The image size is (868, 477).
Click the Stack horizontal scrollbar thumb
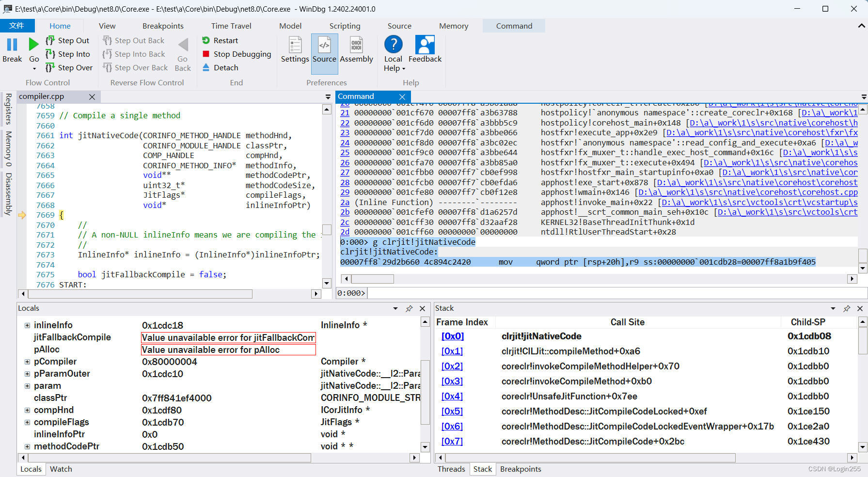(x=590, y=458)
